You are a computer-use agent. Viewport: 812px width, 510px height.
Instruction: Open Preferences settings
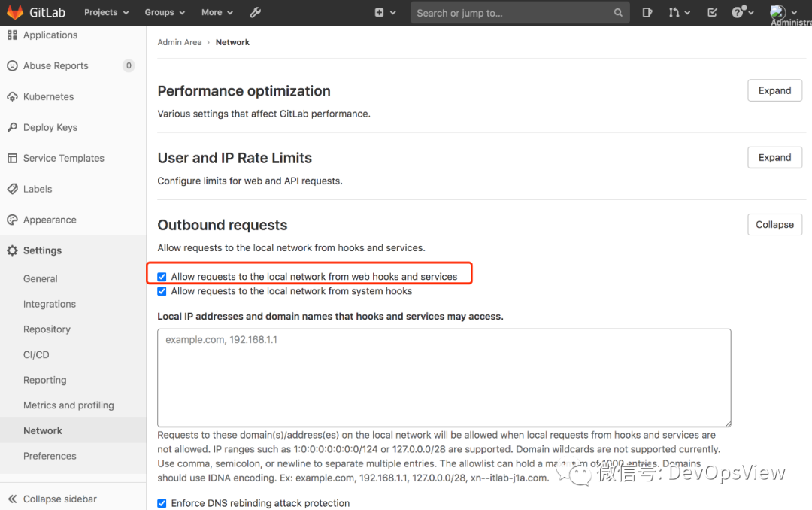click(x=50, y=456)
